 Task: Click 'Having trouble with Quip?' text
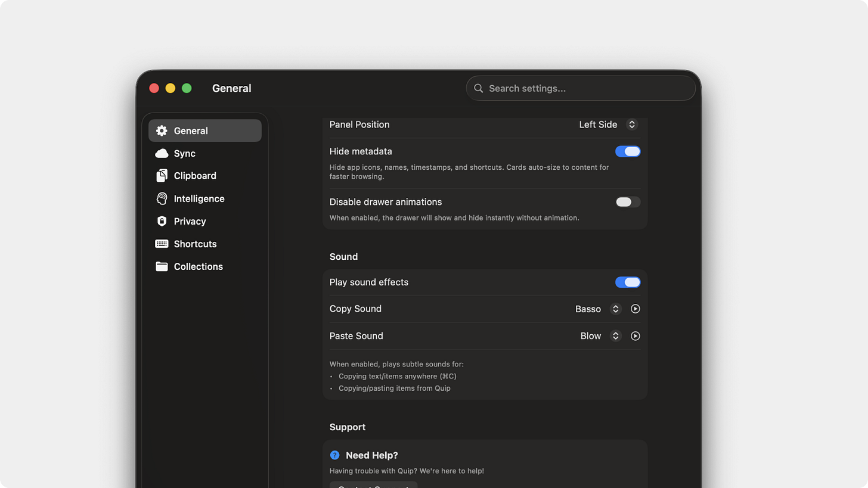(x=373, y=471)
